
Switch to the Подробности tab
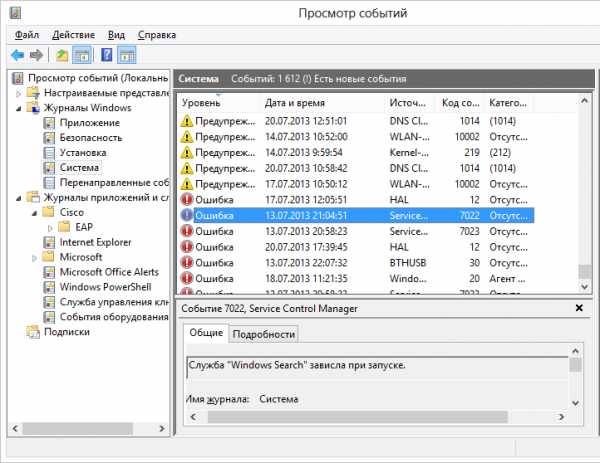point(265,334)
